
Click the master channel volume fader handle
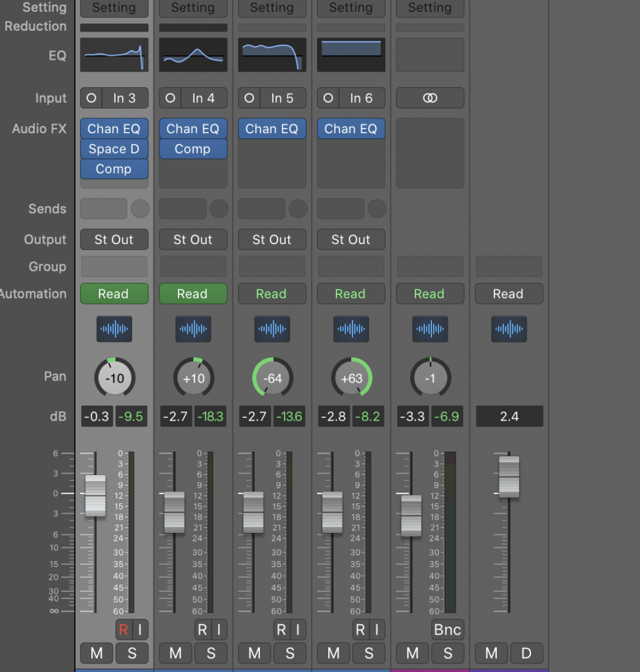pyautogui.click(x=509, y=476)
